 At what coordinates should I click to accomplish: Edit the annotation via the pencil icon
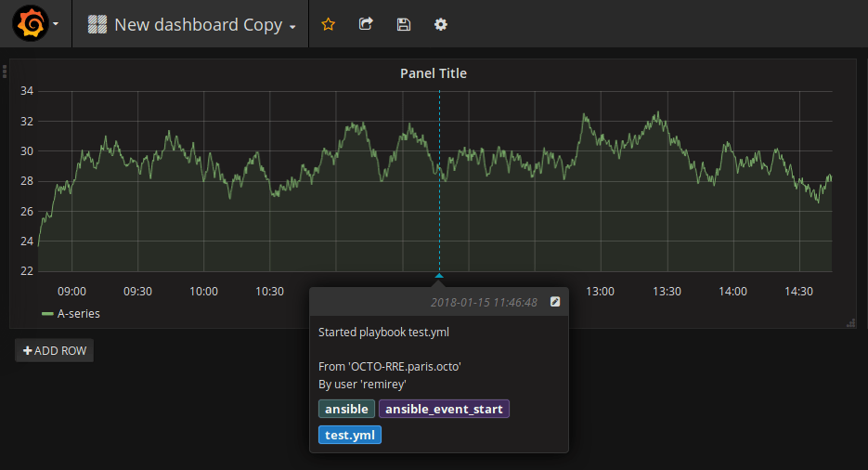tap(555, 302)
